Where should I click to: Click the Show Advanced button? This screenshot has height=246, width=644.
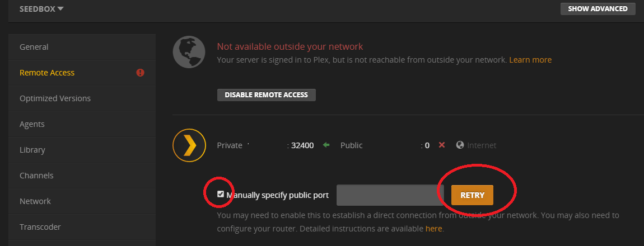598,9
